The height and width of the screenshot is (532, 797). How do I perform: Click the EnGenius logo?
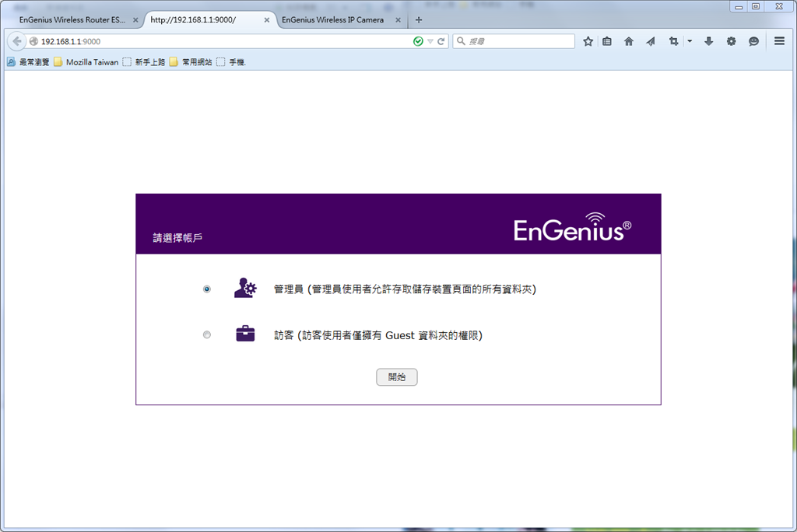point(572,227)
